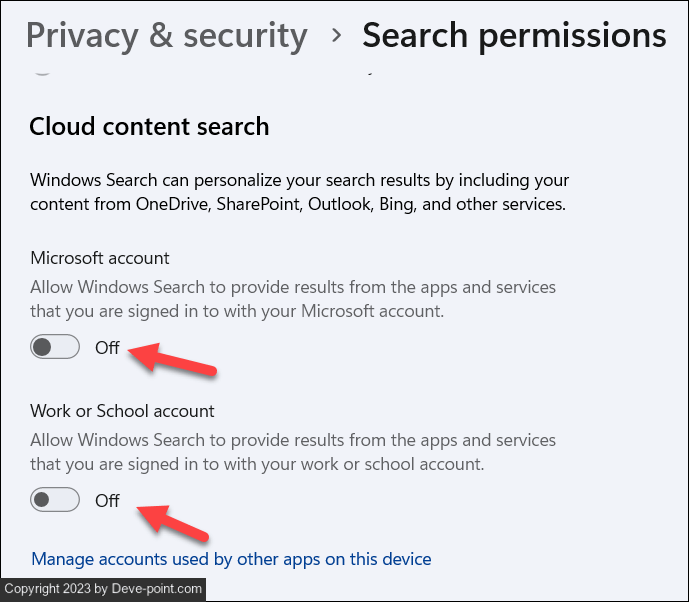
Task: Toggle the Microsoft account search switch
Action: [55, 348]
